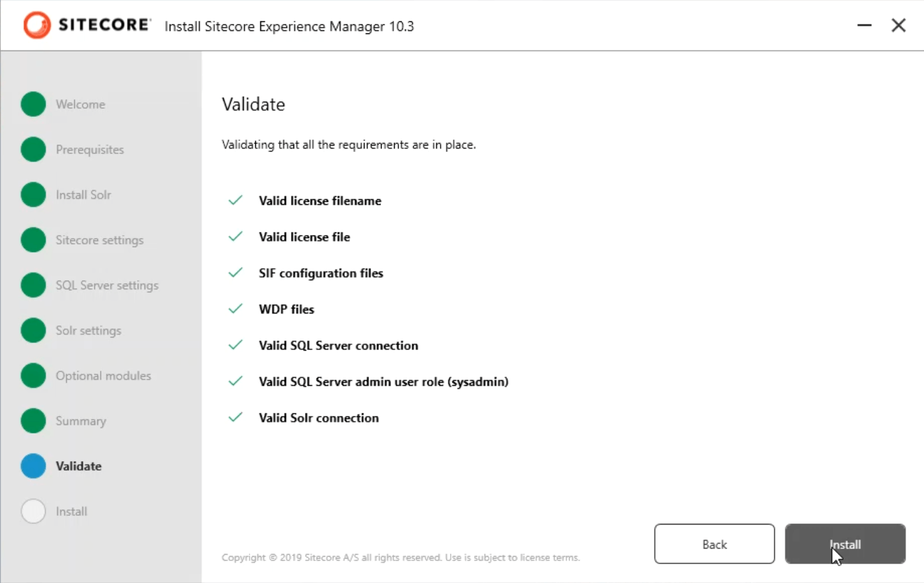Click checkmark beside Valid Solr connection
The width and height of the screenshot is (924, 583).
pyautogui.click(x=236, y=418)
